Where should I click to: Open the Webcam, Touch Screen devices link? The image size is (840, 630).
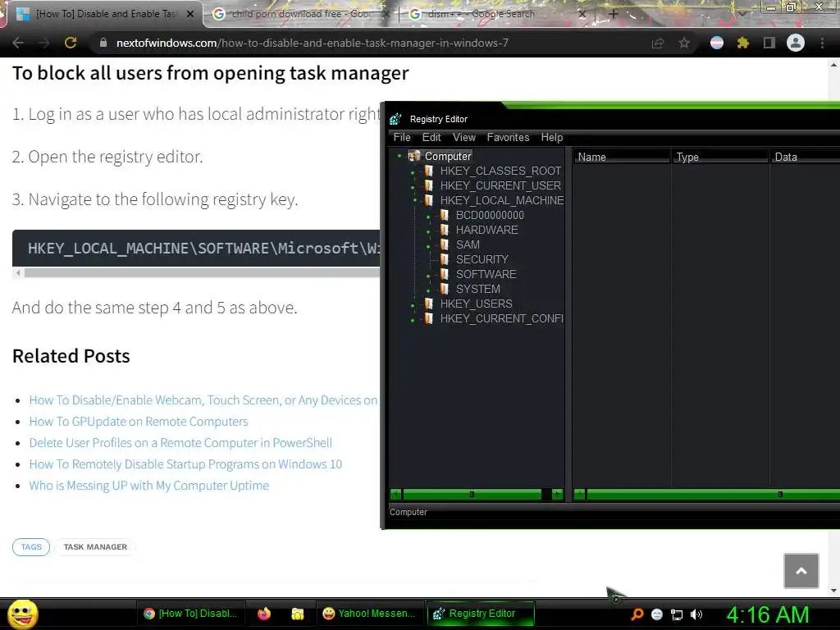coord(203,400)
